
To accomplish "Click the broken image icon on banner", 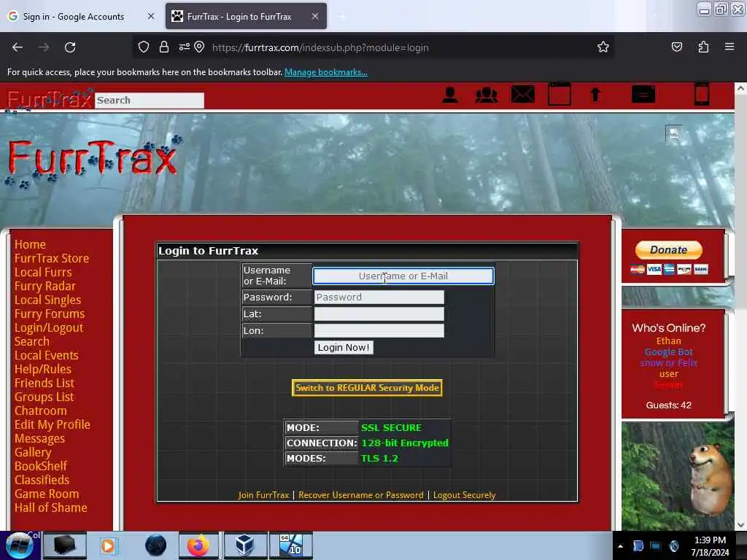I will 673,133.
